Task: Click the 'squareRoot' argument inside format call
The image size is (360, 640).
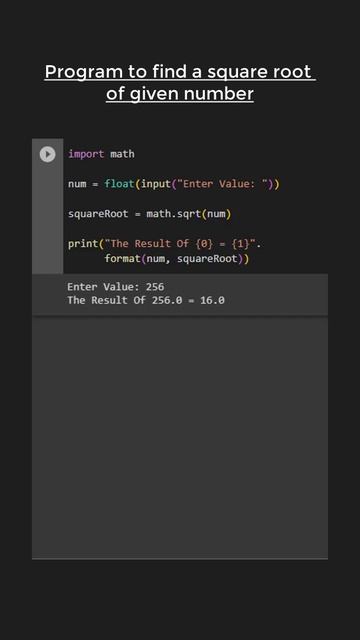Action: tap(207, 259)
